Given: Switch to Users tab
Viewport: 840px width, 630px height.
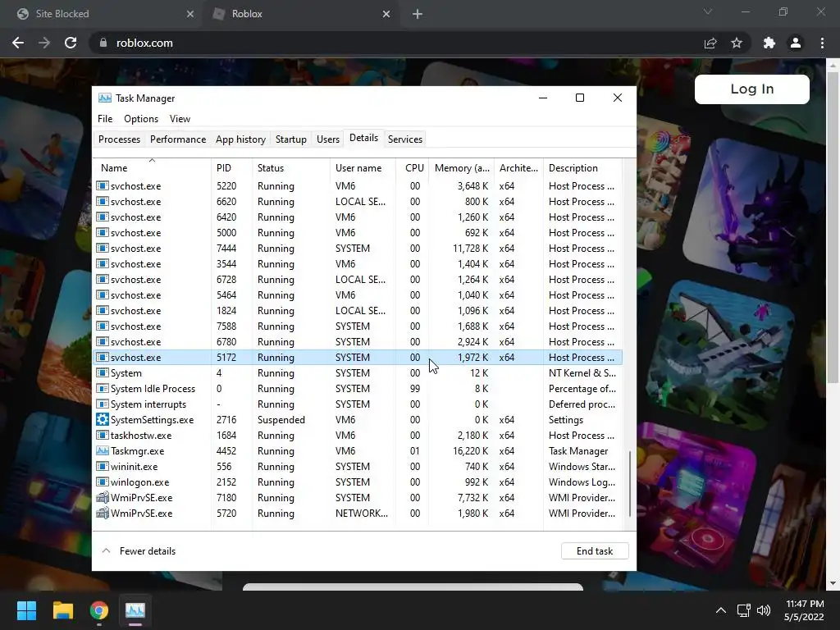Looking at the screenshot, I should [x=328, y=139].
